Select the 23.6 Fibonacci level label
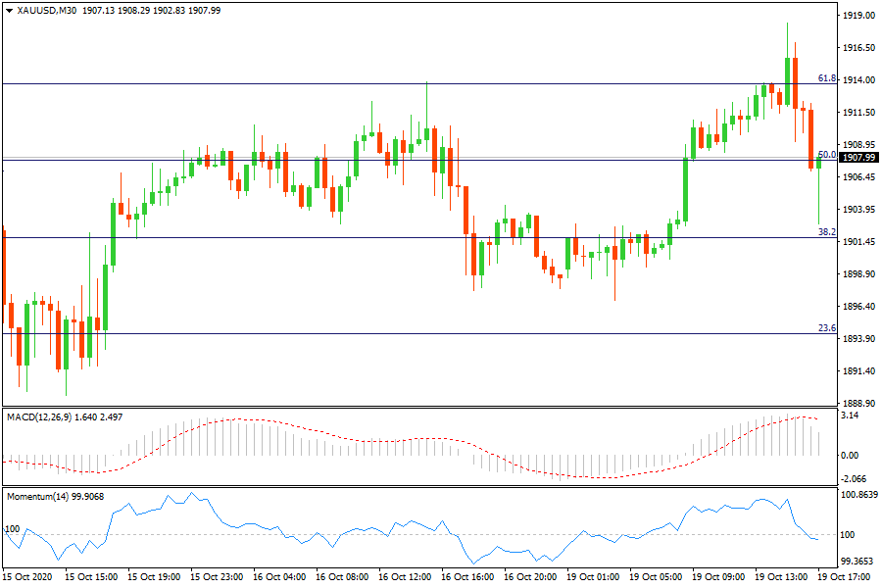882x588 pixels. [826, 328]
